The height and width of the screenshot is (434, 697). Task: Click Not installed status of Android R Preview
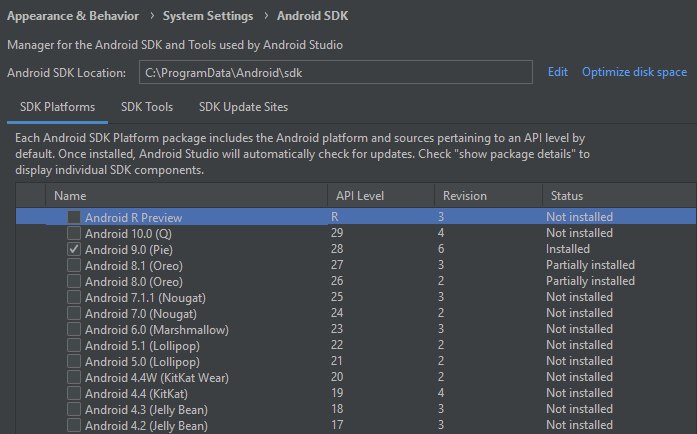click(x=579, y=217)
